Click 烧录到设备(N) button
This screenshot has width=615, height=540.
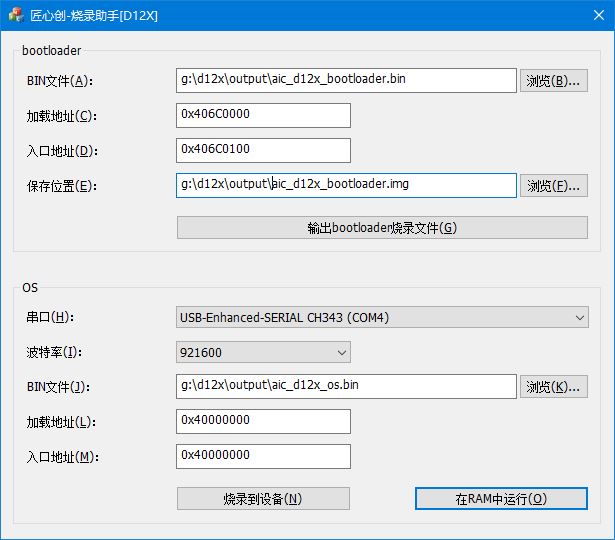[263, 498]
